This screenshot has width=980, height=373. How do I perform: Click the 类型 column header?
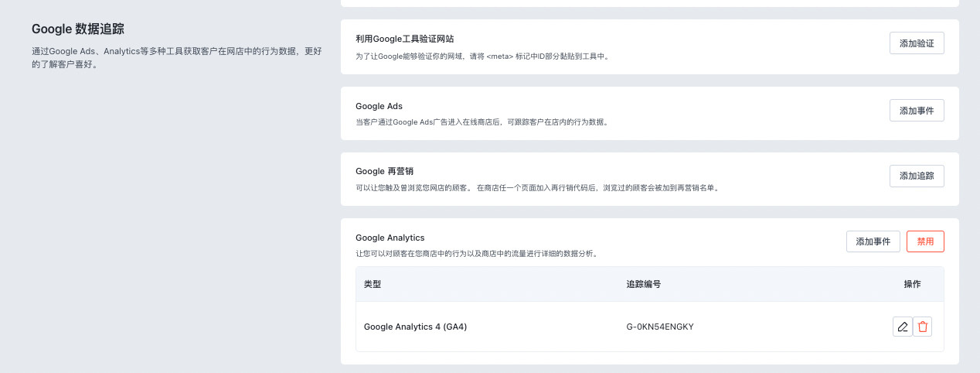373,284
